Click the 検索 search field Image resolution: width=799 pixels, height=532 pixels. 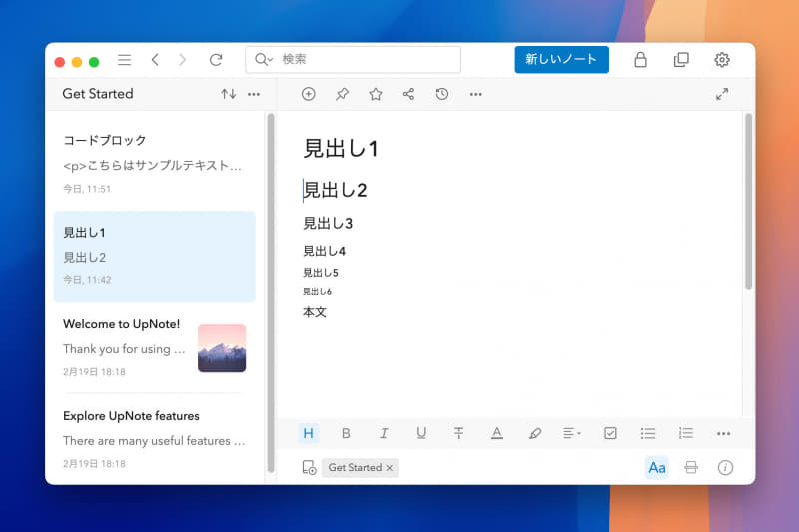[x=353, y=60]
